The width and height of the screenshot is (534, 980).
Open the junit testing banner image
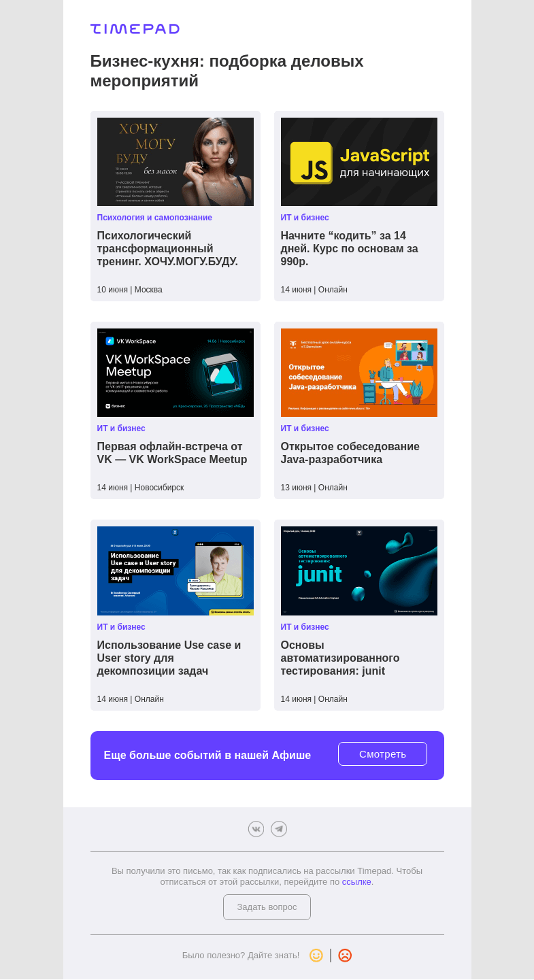click(x=359, y=571)
